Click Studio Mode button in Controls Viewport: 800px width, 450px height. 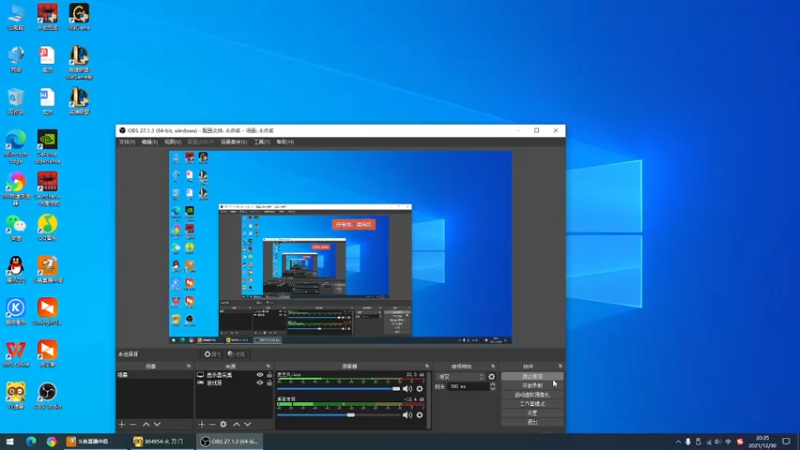pos(532,404)
